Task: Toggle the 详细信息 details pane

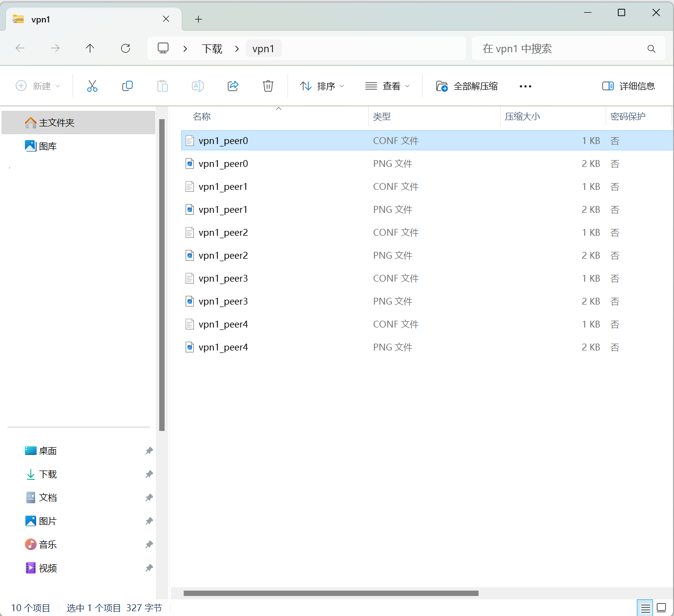Action: (x=629, y=86)
